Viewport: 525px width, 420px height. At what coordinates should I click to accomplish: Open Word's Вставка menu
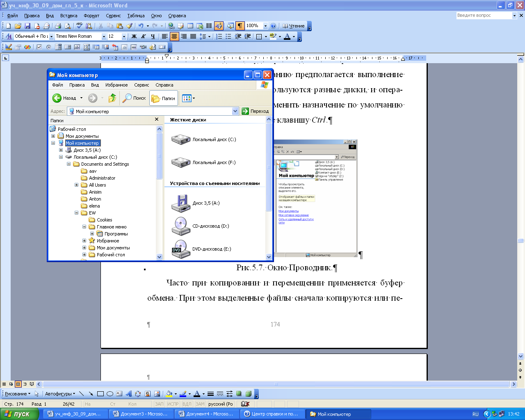pyautogui.click(x=68, y=16)
